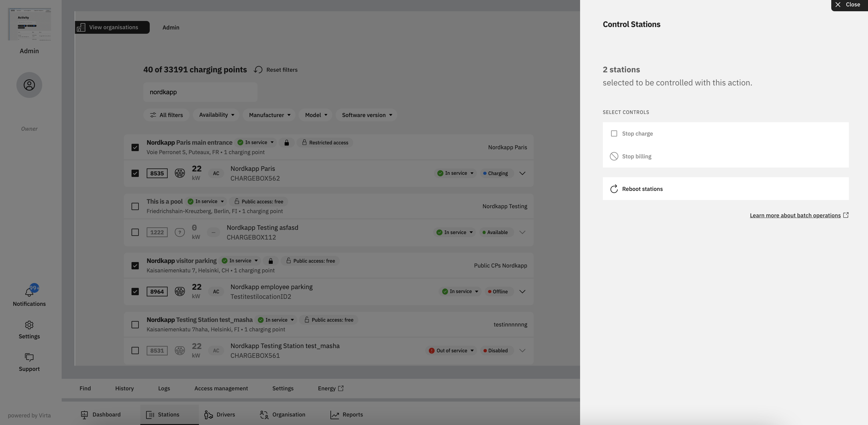Open the Notifications bell icon

[x=29, y=292]
